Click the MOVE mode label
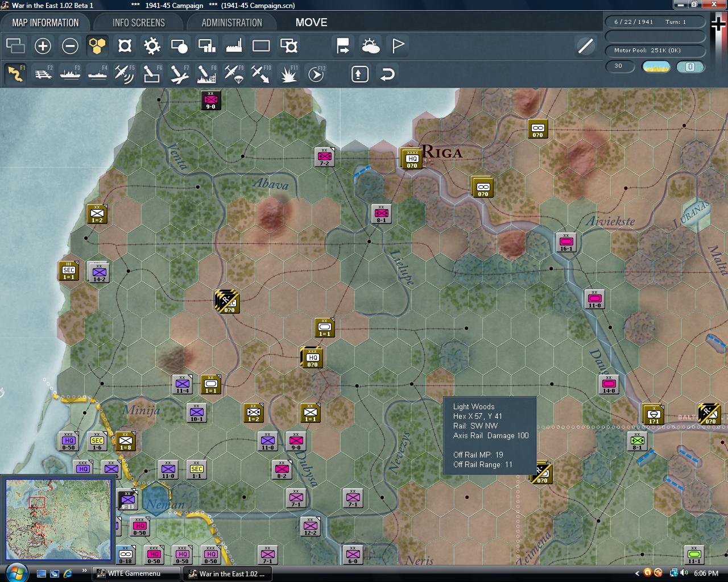728x582 pixels. click(311, 23)
